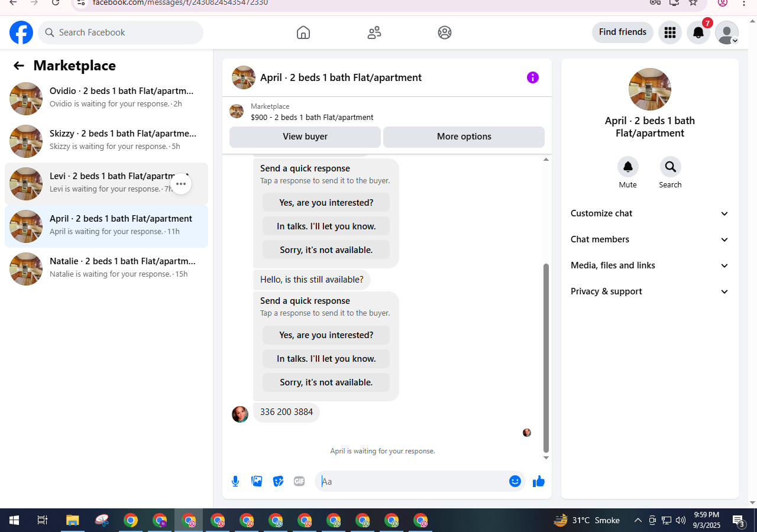The image size is (757, 532).
Task: Go to Home feed icon
Action: (x=303, y=33)
